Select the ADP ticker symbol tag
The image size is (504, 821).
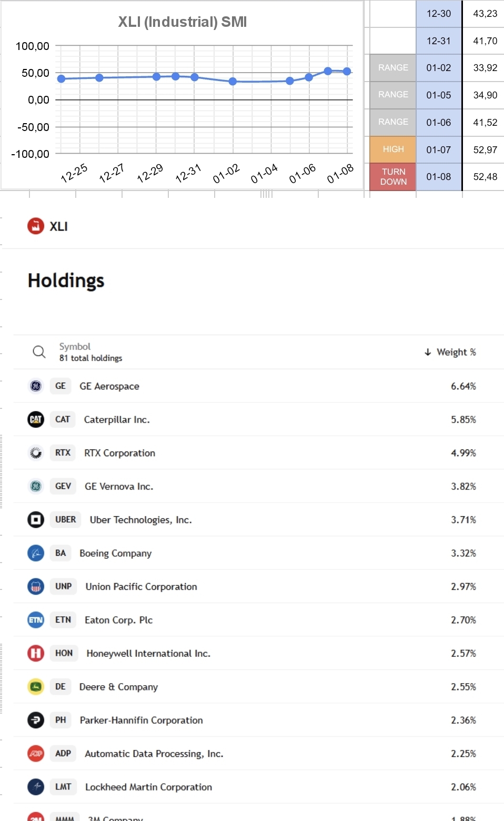(63, 754)
